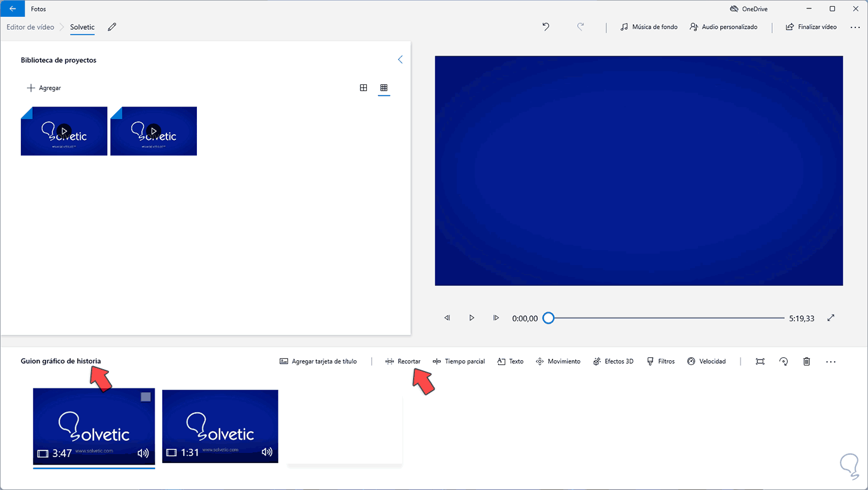The image size is (868, 490).
Task: Add media with the Agregar button
Action: (x=44, y=88)
